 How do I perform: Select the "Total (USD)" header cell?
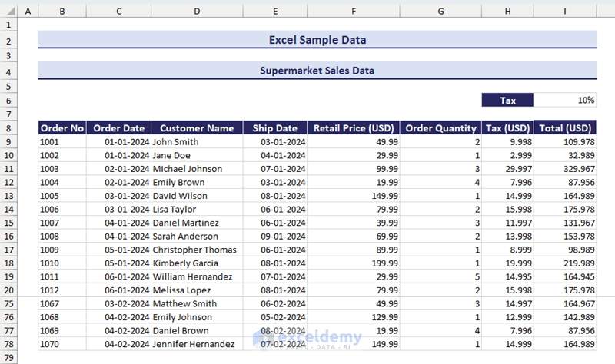click(x=565, y=128)
